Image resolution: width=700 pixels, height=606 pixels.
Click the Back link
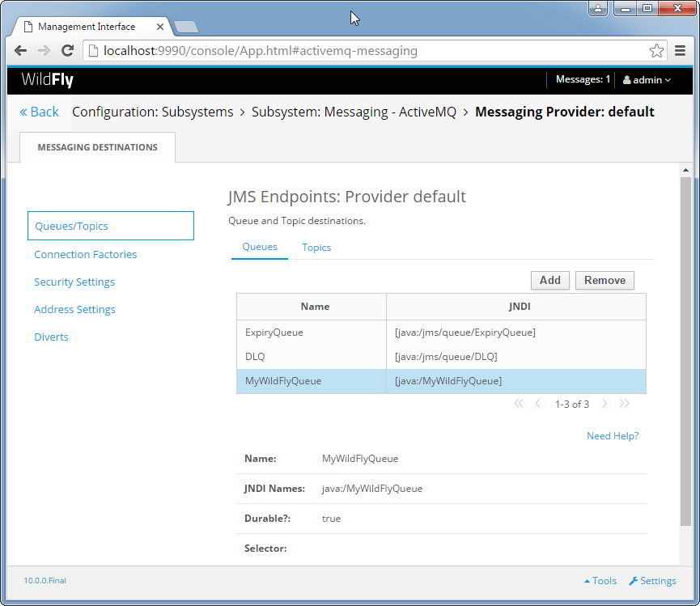click(40, 112)
